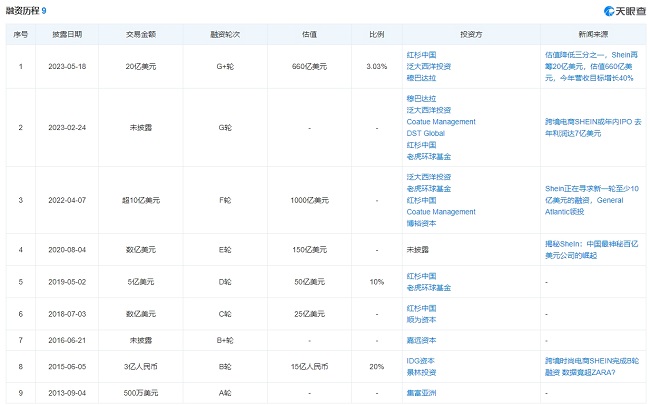Select the G+轮 round cell
The height and width of the screenshot is (405, 650).
tap(225, 66)
